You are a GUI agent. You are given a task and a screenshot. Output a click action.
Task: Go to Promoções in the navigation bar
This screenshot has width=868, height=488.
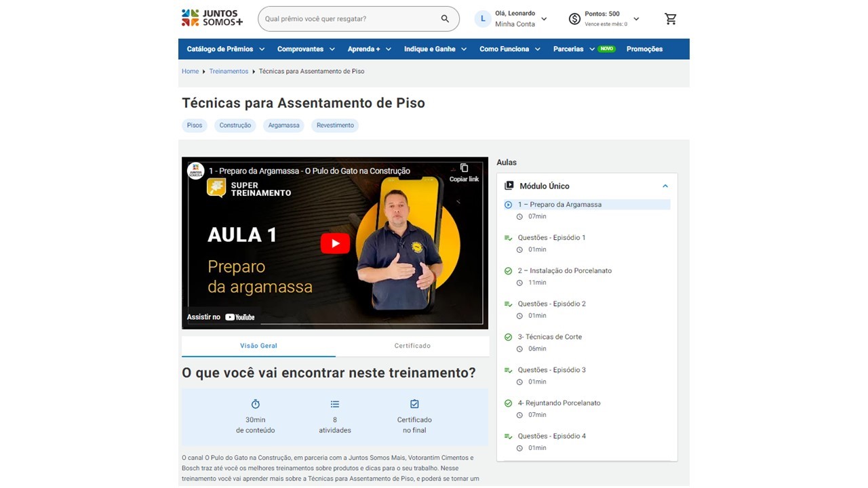tap(645, 49)
